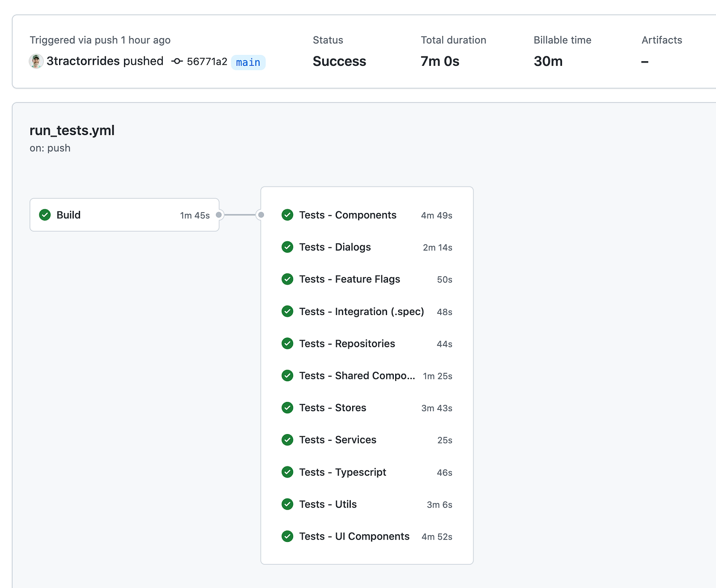This screenshot has height=588, width=716.
Task: Click the 3tractorrides user avatar
Action: pyautogui.click(x=36, y=61)
